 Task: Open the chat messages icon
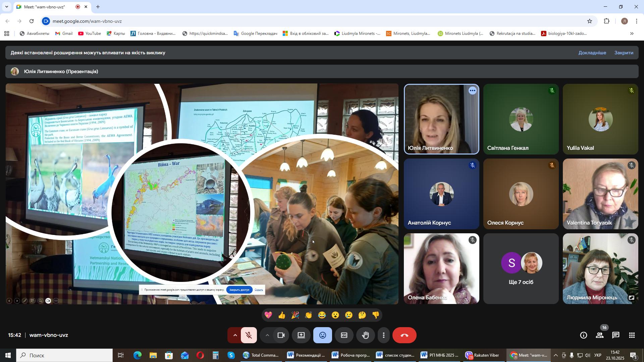[615, 336]
